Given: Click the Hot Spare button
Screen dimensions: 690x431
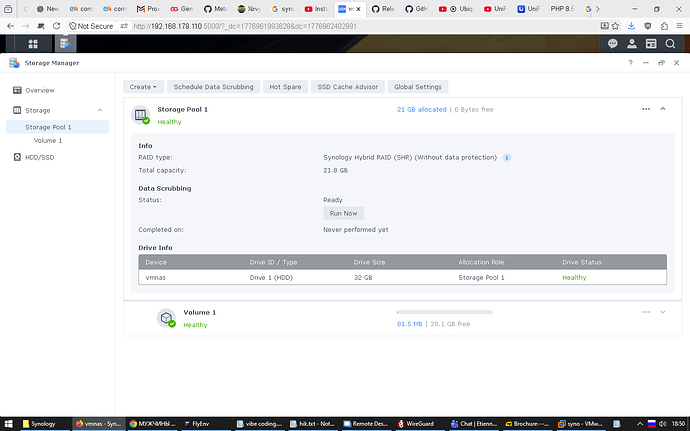Looking at the screenshot, I should (x=285, y=87).
